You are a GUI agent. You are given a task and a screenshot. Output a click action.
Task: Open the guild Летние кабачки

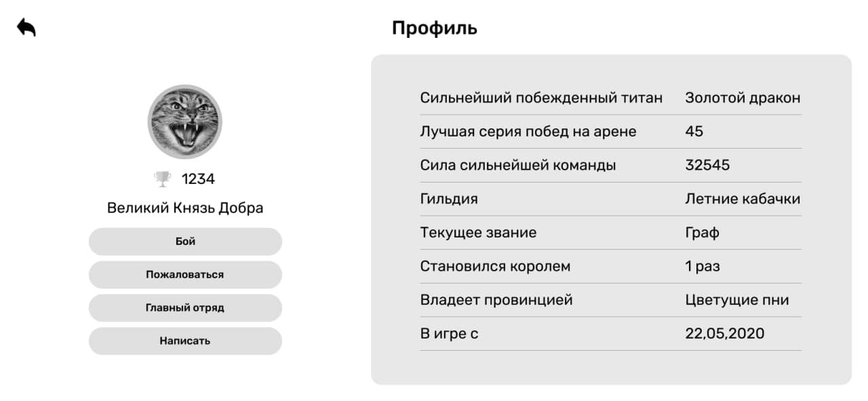tap(743, 199)
